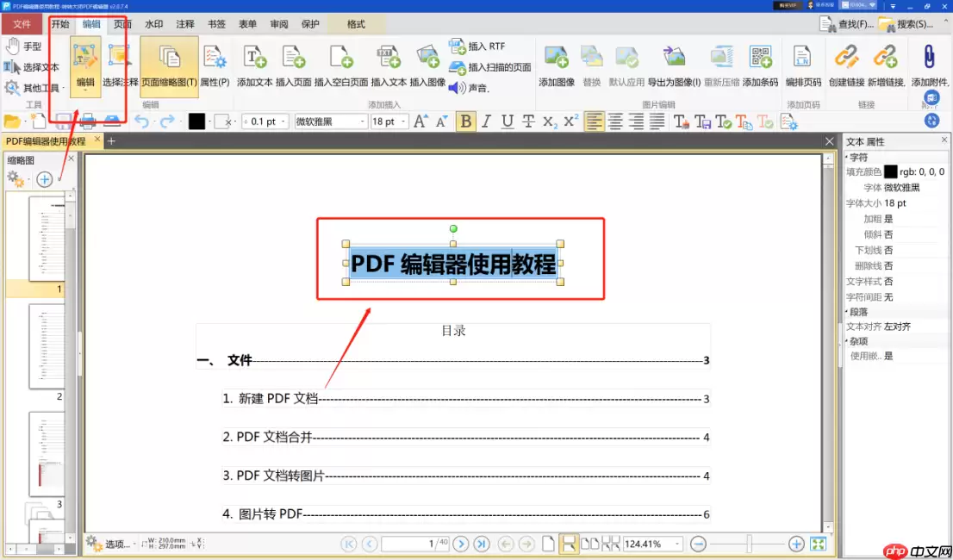Toggle underline formatting in the toolbar
This screenshot has height=560, width=953.
pos(508,121)
